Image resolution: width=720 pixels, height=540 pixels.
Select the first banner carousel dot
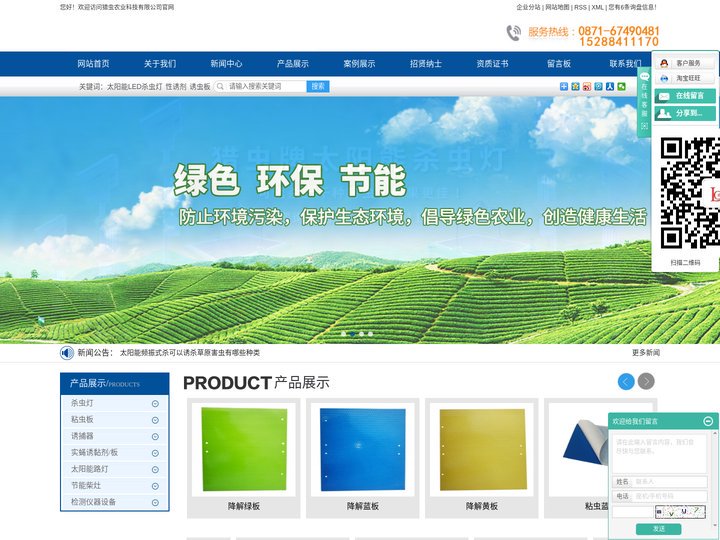[343, 334]
